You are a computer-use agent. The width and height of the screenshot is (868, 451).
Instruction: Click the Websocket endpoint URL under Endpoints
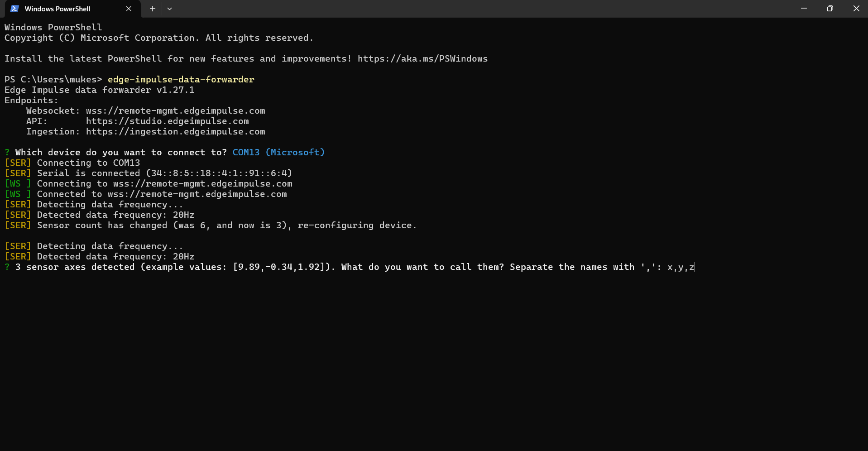(175, 111)
